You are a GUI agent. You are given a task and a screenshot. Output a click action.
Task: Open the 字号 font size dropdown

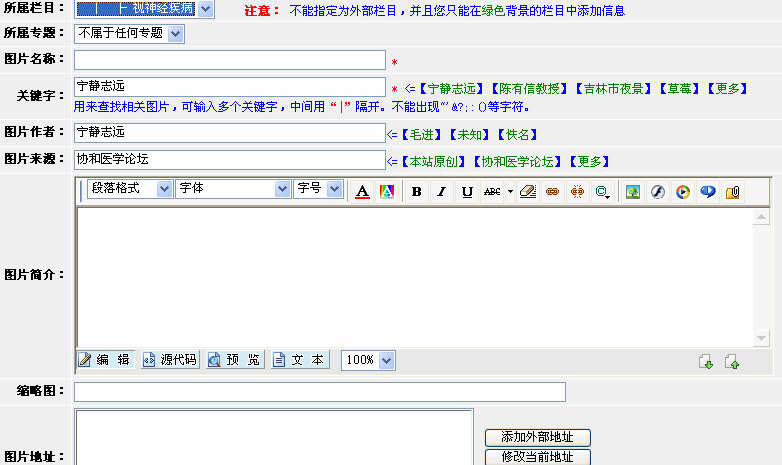pyautogui.click(x=318, y=189)
